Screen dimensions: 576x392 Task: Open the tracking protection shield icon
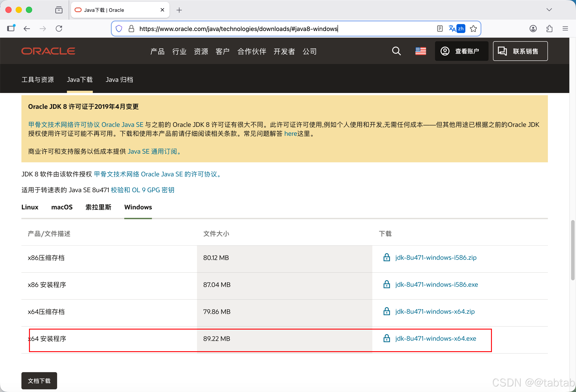(119, 29)
